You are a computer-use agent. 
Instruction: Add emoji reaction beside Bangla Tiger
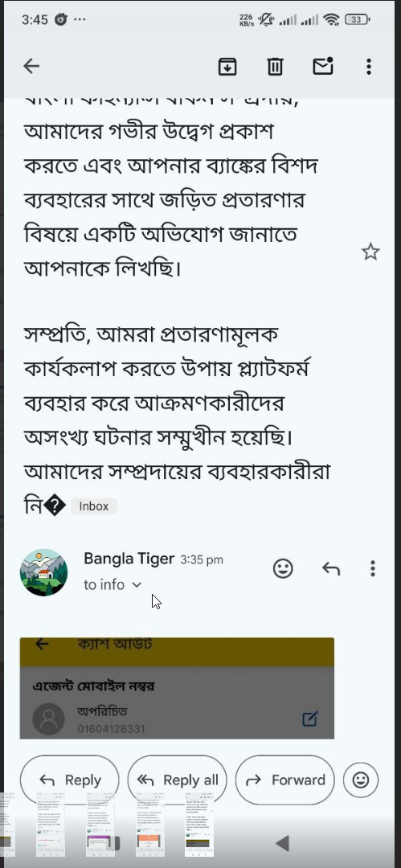click(283, 568)
